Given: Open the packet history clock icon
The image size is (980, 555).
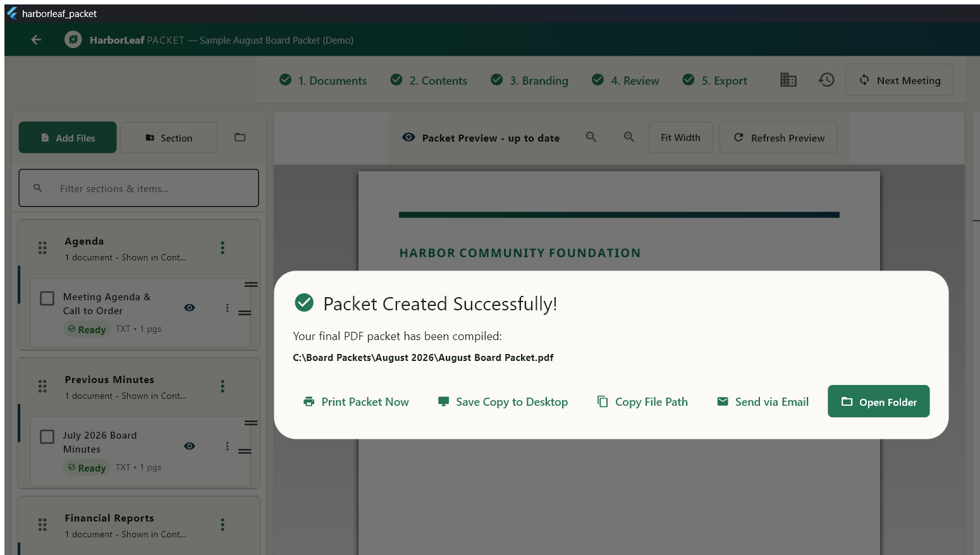Looking at the screenshot, I should click(826, 80).
